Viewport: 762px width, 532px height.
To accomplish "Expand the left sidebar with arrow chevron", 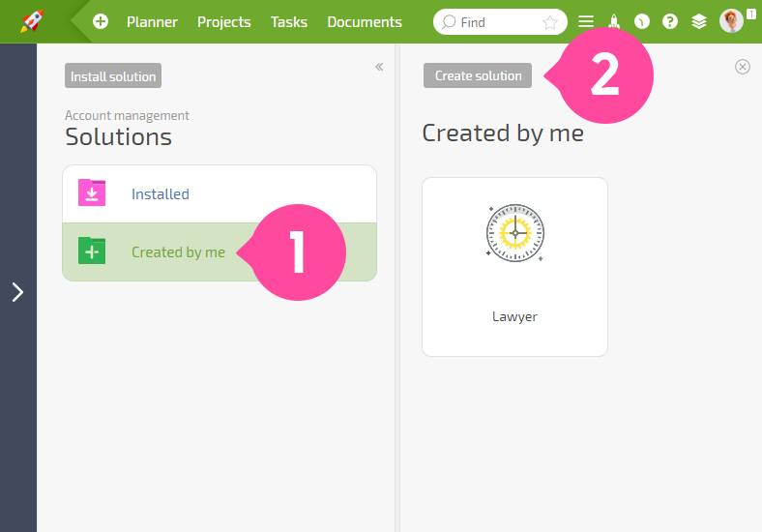I will [18, 292].
